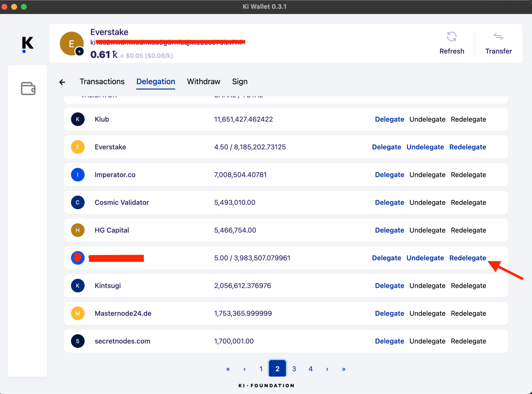Click the Transfer arrows icon

[498, 37]
